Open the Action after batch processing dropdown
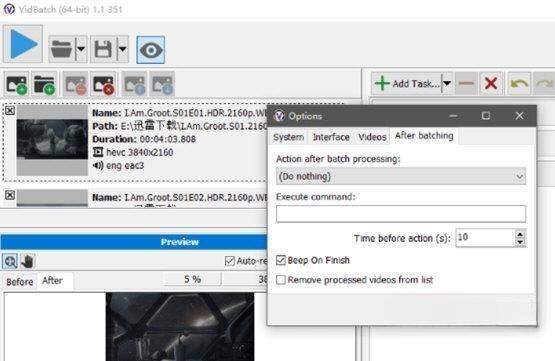 [x=401, y=176]
